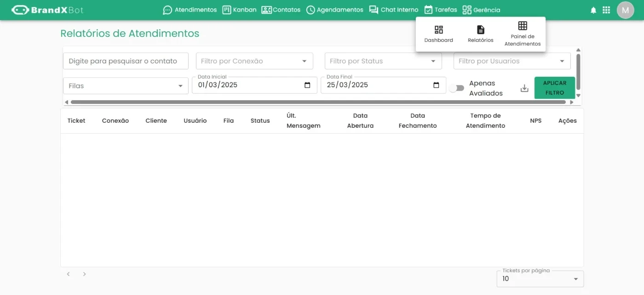644x295 pixels.
Task: Toggle the Apenas Avaliados switch
Action: (457, 88)
